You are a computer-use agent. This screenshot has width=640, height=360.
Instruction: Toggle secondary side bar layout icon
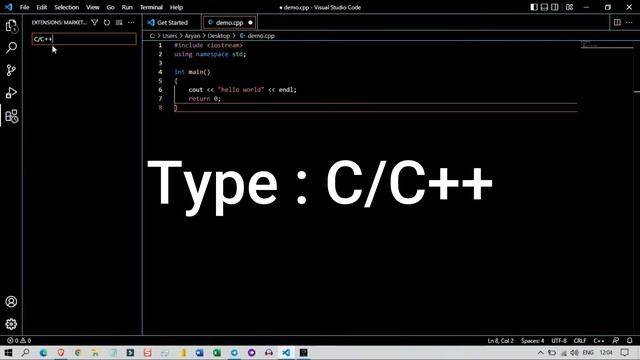(555, 7)
